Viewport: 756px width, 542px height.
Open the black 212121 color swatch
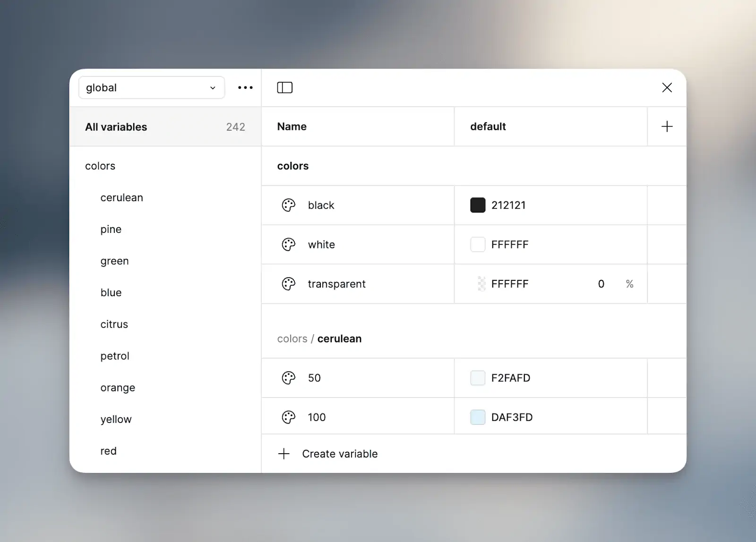tap(478, 205)
